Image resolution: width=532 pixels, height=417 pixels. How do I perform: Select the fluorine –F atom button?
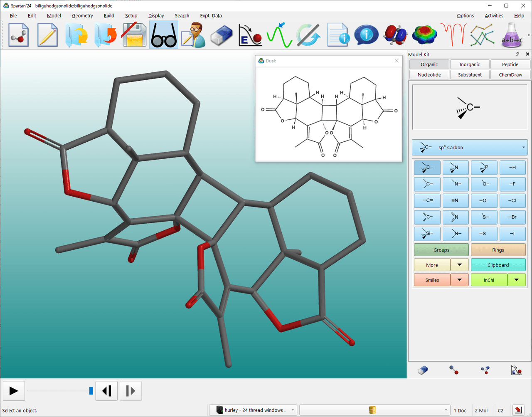tap(512, 184)
